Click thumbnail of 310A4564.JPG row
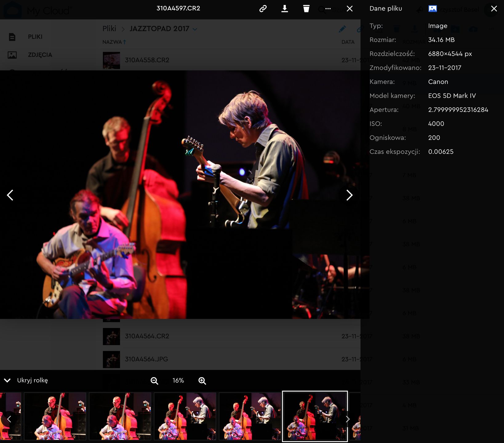504x443 pixels. (111, 359)
